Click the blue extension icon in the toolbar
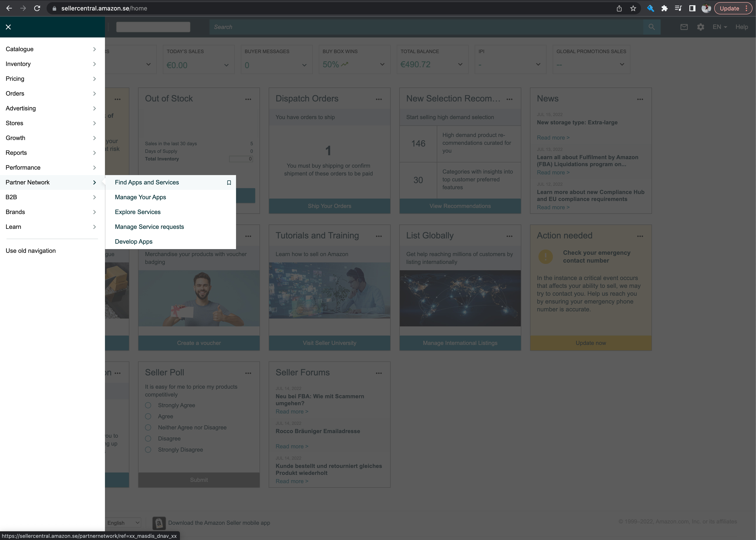 pyautogui.click(x=650, y=8)
